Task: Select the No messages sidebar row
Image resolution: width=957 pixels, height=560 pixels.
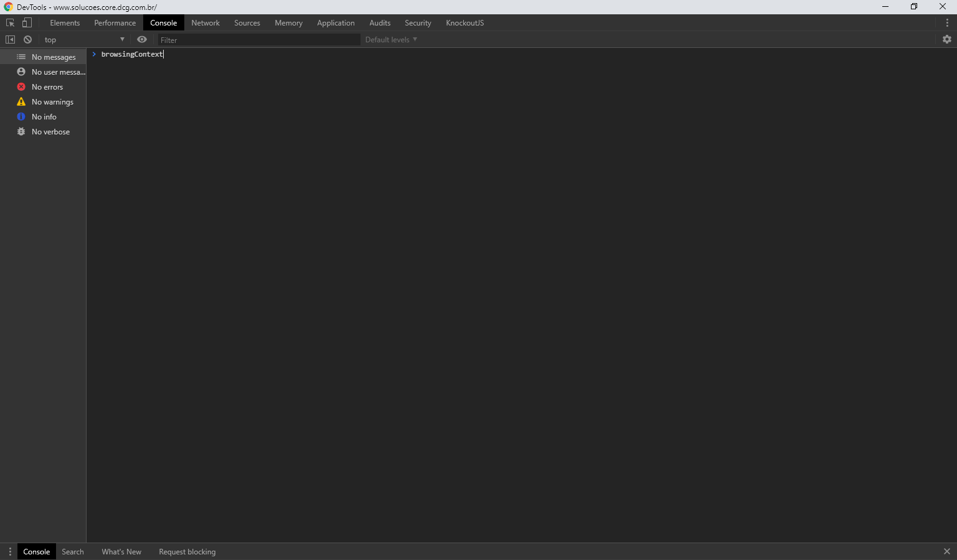Action: tap(43, 57)
